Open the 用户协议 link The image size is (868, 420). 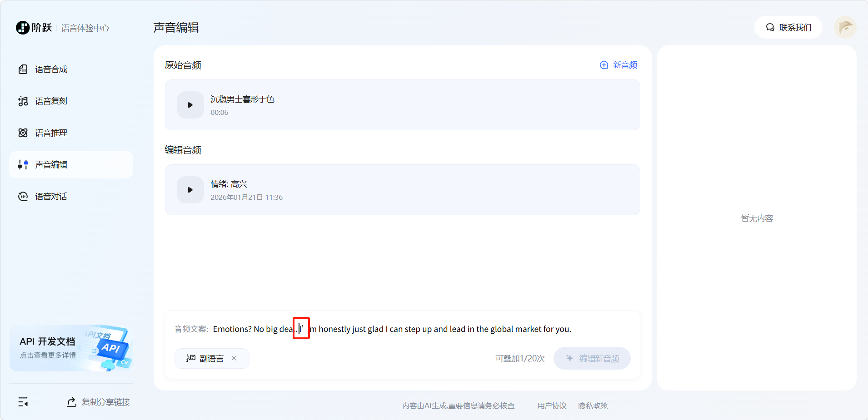(552, 405)
